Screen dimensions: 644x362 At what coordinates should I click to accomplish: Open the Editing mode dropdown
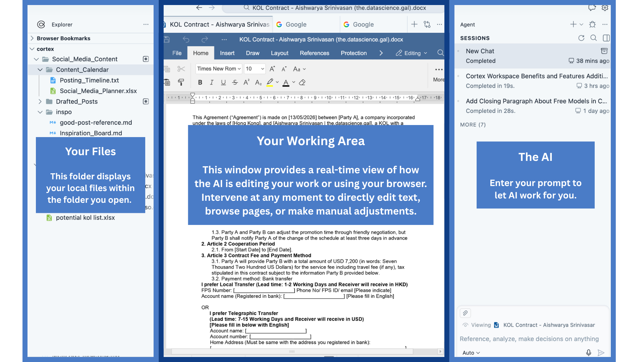pyautogui.click(x=412, y=53)
